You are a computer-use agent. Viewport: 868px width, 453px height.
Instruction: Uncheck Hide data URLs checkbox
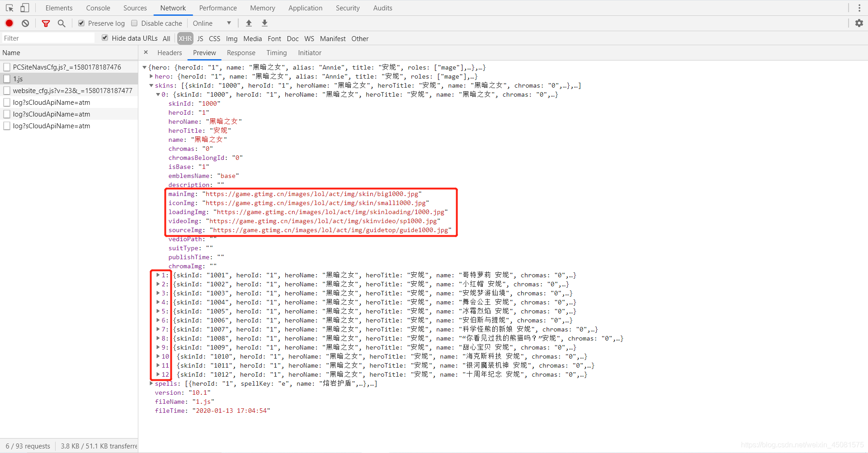tap(105, 38)
